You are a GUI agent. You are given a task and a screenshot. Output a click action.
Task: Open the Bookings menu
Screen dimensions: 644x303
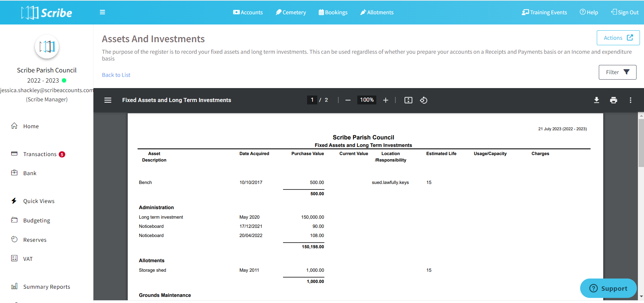coord(333,12)
